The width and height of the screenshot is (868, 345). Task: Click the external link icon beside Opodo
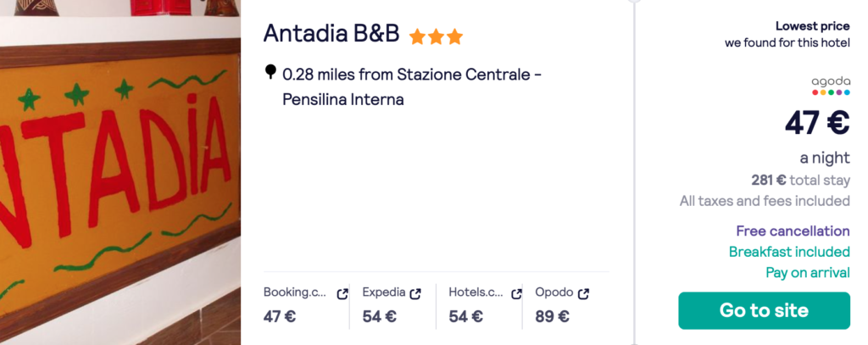point(584,294)
